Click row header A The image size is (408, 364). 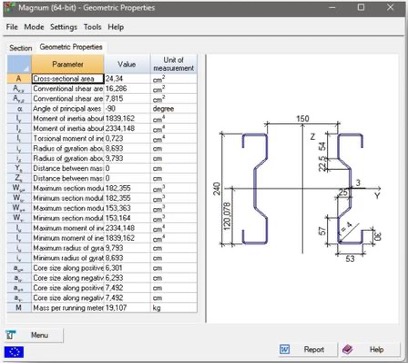tap(19, 79)
